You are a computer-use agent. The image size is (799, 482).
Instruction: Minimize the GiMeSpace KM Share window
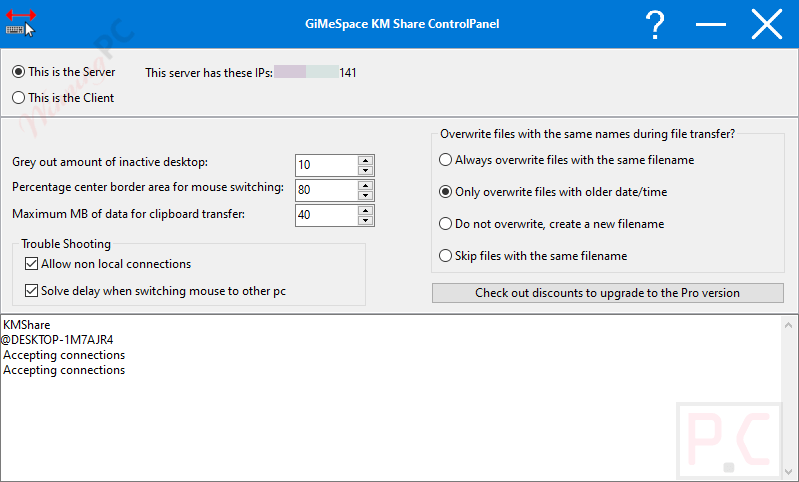click(711, 24)
